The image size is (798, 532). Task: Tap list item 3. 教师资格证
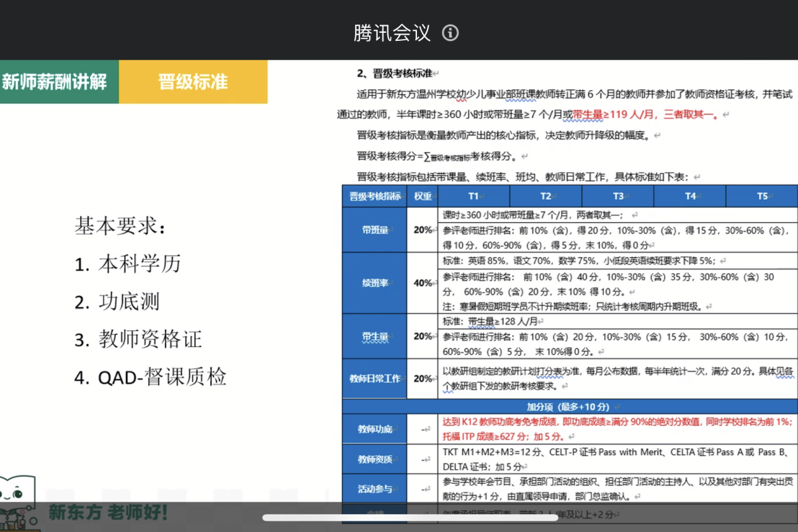tap(138, 339)
